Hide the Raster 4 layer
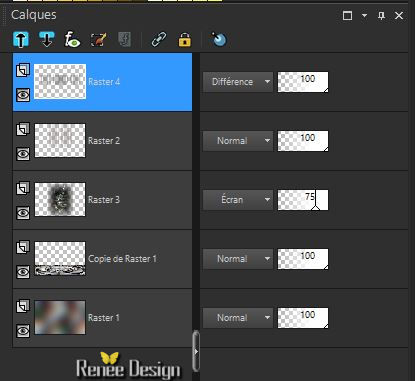This screenshot has width=415, height=381. tap(23, 95)
